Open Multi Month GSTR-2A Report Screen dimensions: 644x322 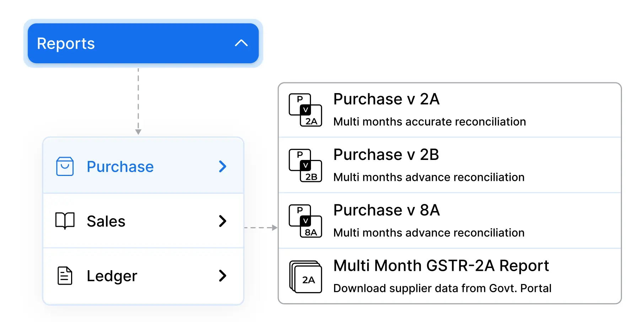(450, 276)
